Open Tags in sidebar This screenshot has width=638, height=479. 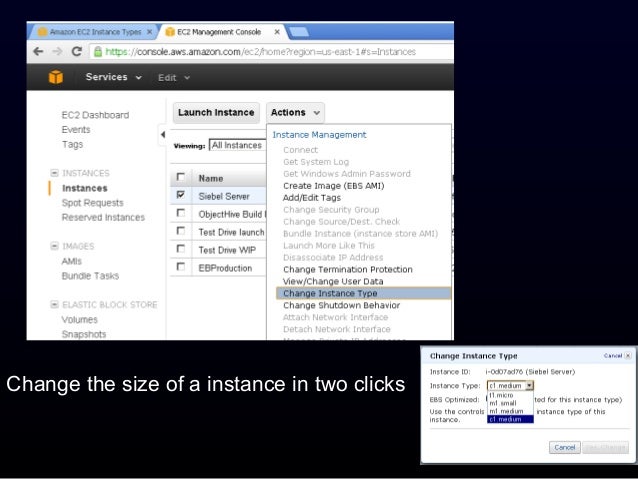point(72,144)
